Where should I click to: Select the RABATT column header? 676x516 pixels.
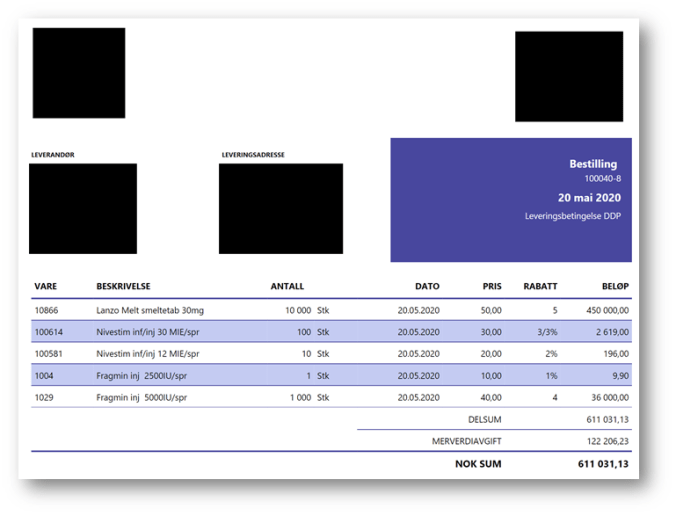point(541,286)
